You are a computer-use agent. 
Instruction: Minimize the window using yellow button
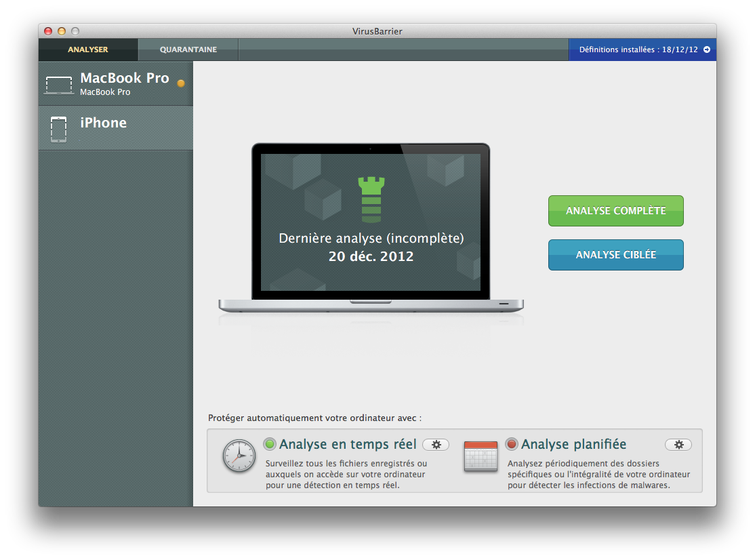tap(62, 31)
